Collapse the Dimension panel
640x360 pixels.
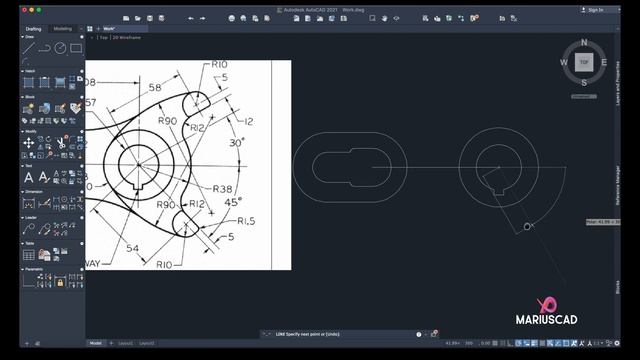(22, 191)
